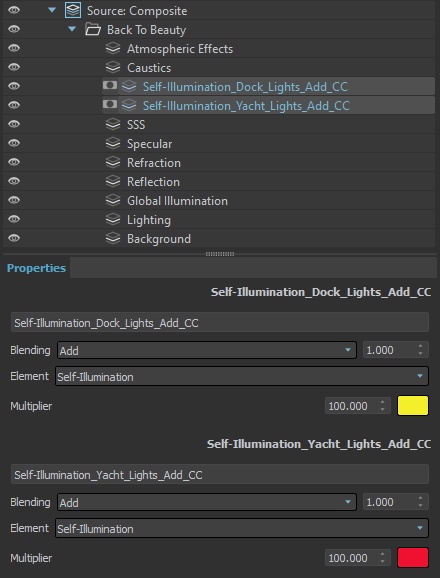Screen dimensions: 440x578
Task: Open Yacht Lights Element dropdown
Action: 242,528
